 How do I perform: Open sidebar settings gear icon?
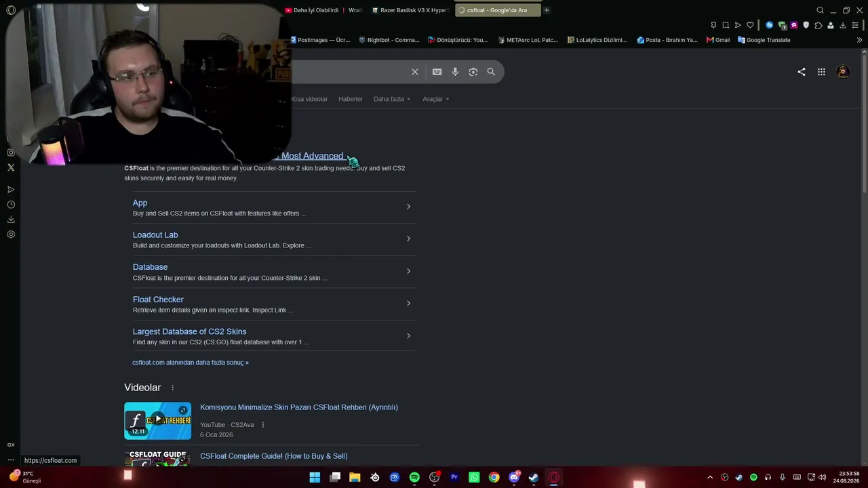11,235
